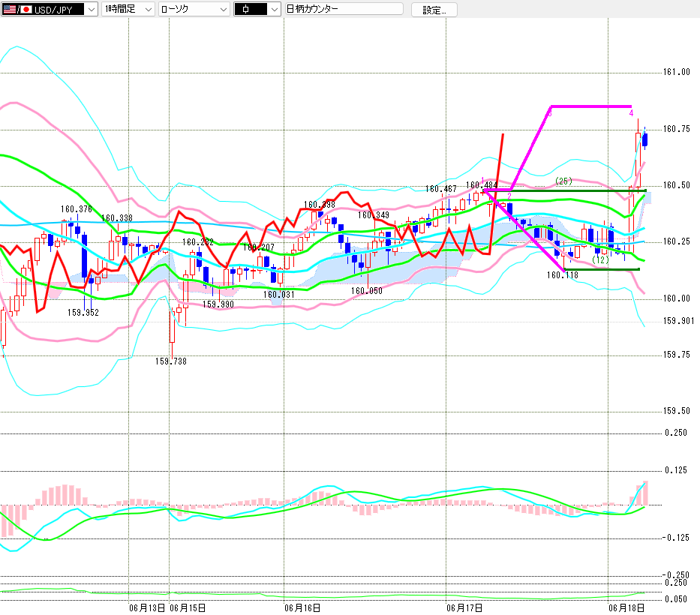Screen dimensions: 700x615
Task: Click the green (25) day count label
Action: click(x=563, y=181)
